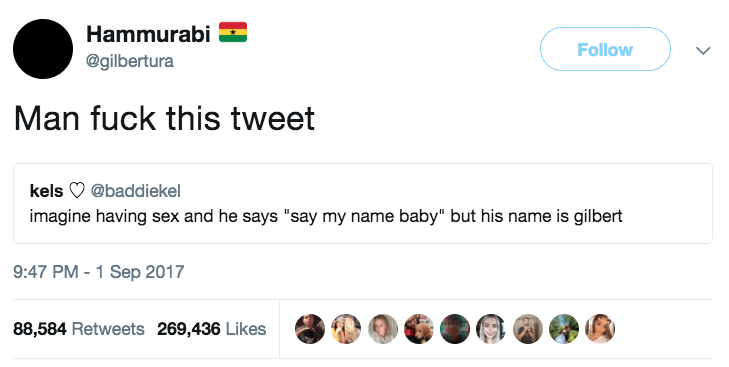729x367 pixels.
Task: View the 269,436 Likes list
Action: tap(212, 329)
